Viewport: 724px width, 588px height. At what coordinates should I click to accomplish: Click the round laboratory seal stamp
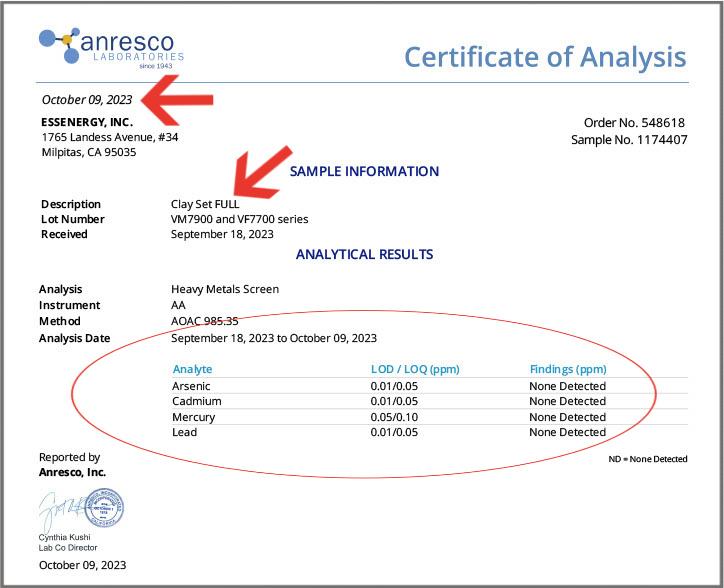click(104, 508)
